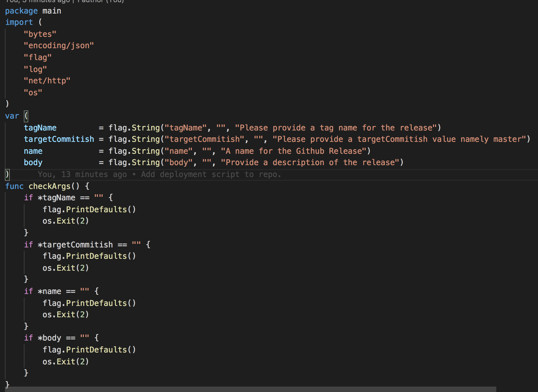Click the "os" import string
The image size is (538, 392).
(33, 93)
